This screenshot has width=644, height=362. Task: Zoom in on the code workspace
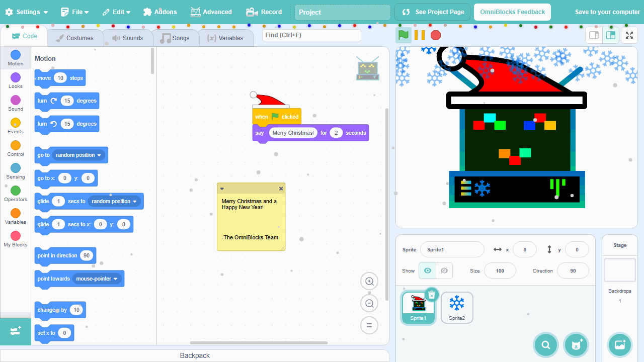click(x=369, y=281)
